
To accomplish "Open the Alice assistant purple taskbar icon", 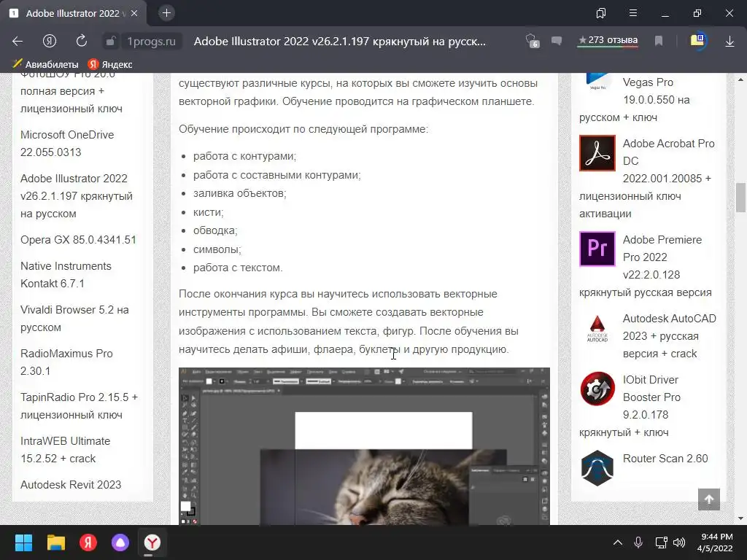I will tap(120, 542).
